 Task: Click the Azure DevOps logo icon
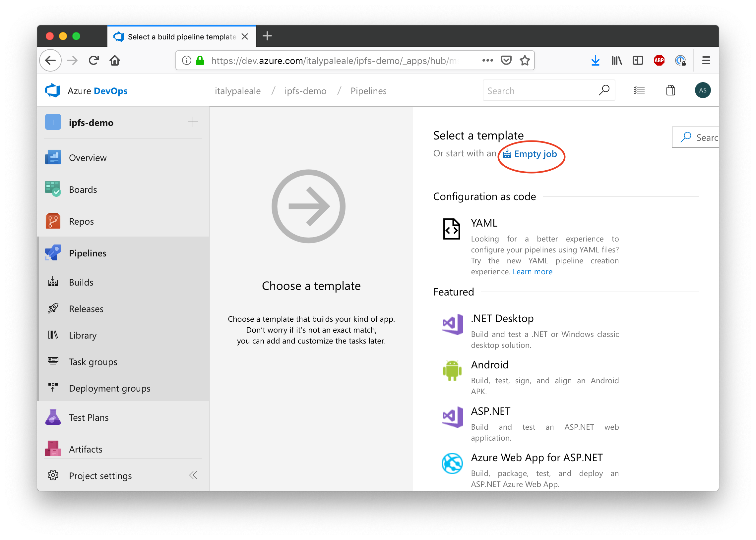coord(53,90)
